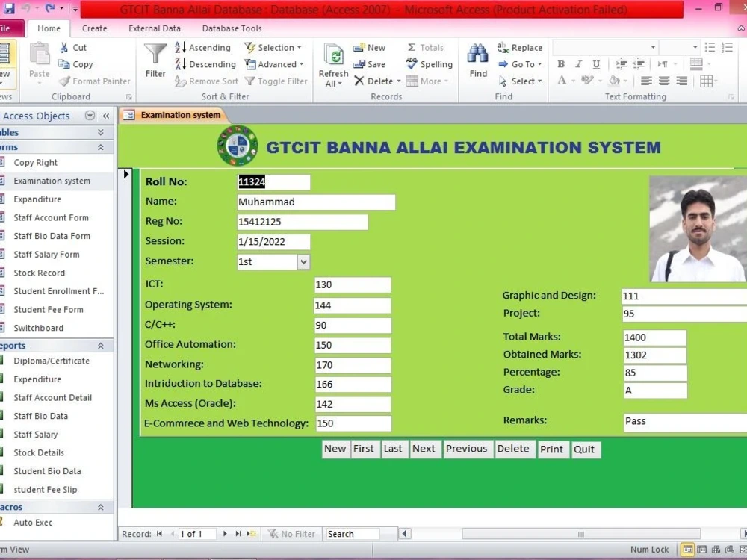The height and width of the screenshot is (560, 747).
Task: Open the External Data ribbon tab
Action: [155, 28]
